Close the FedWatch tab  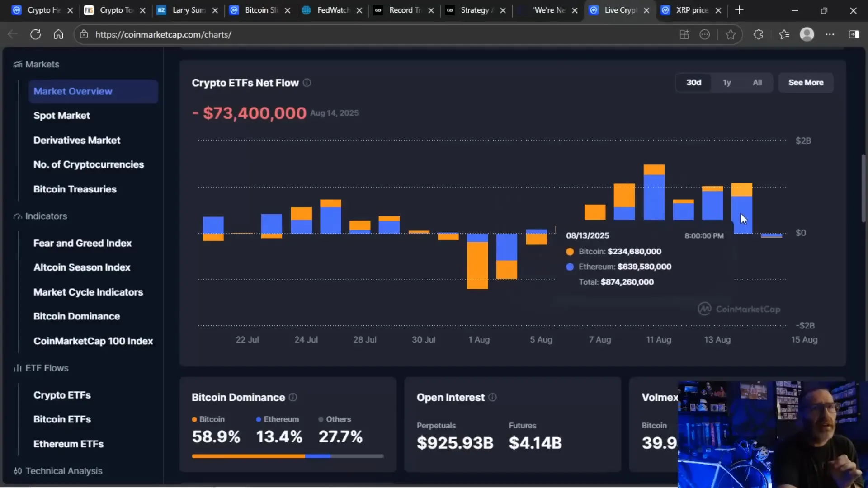pyautogui.click(x=359, y=10)
